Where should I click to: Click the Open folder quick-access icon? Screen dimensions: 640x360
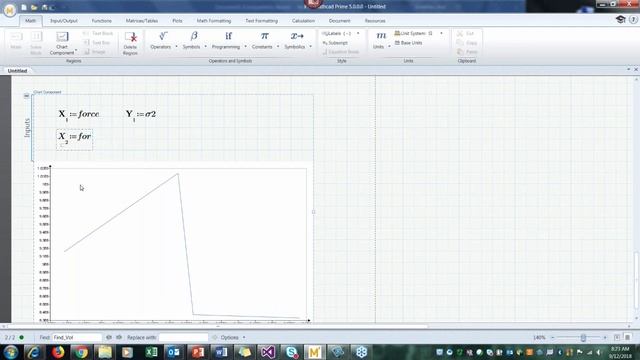[x=34, y=7]
